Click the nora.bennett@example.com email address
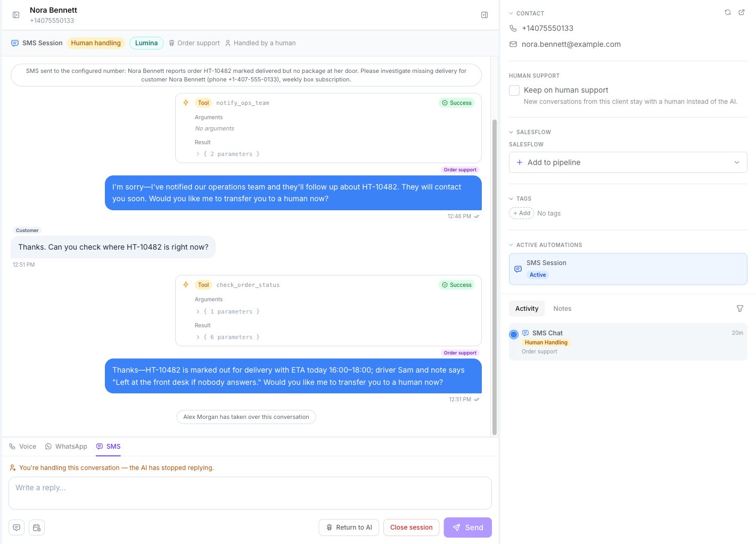The height and width of the screenshot is (544, 756). (x=571, y=44)
